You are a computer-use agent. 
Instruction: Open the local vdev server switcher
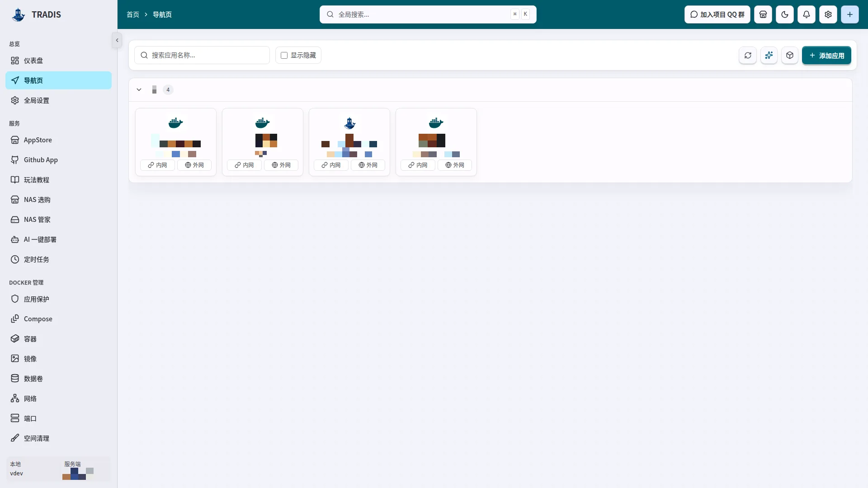(x=58, y=469)
